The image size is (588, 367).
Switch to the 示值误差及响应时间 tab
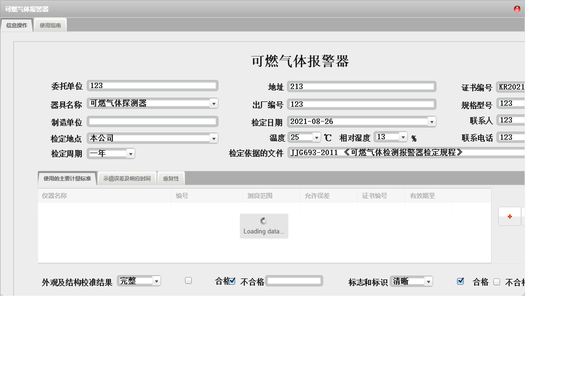tap(127, 178)
